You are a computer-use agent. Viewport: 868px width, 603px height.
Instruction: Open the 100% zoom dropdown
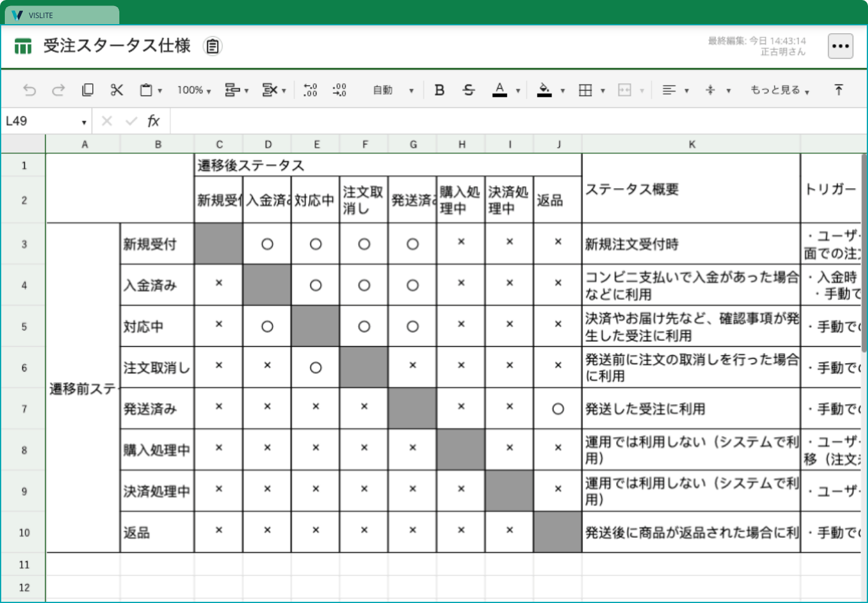coord(194,90)
